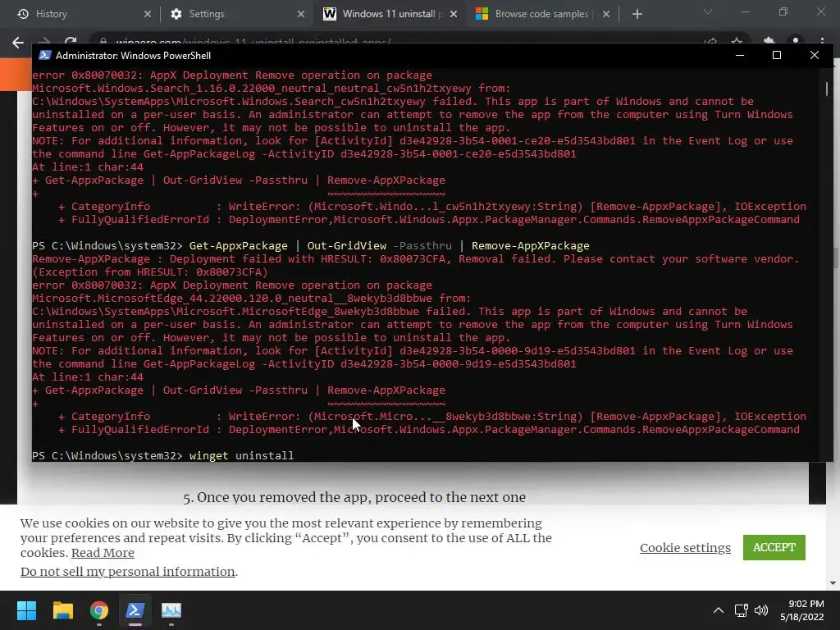Close the PowerShell window
Viewport: 840px width, 630px height.
coord(815,55)
